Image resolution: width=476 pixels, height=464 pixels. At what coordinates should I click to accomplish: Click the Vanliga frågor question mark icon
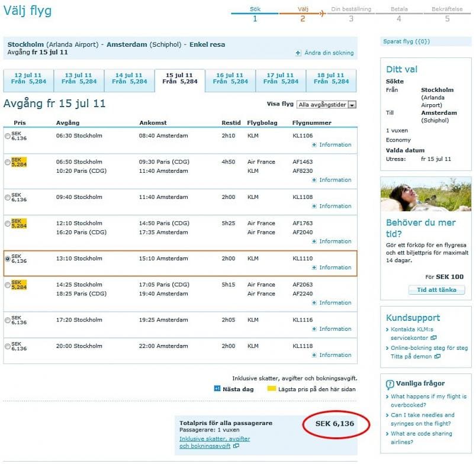(x=390, y=384)
